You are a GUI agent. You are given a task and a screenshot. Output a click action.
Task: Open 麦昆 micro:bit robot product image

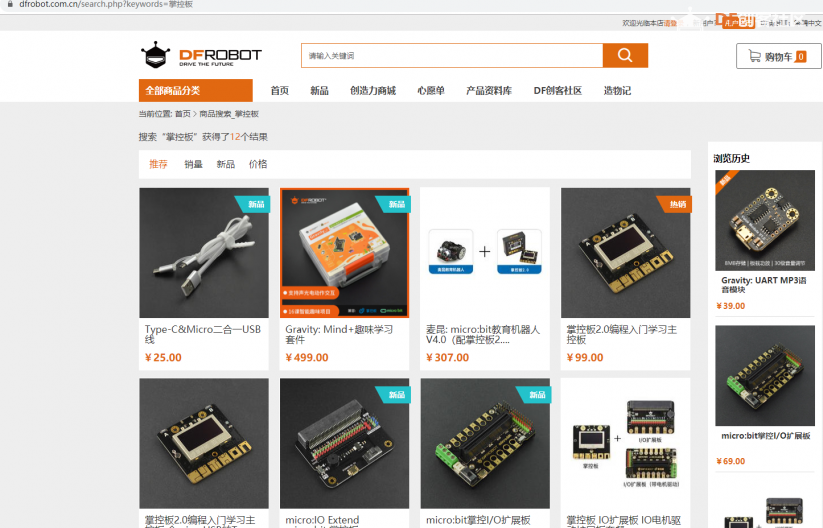tap(485, 252)
